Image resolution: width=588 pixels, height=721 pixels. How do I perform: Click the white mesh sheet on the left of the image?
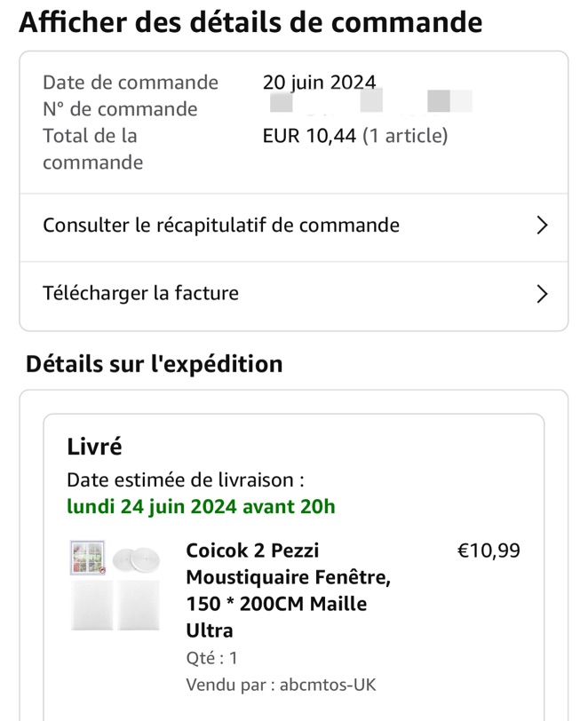[x=92, y=605]
